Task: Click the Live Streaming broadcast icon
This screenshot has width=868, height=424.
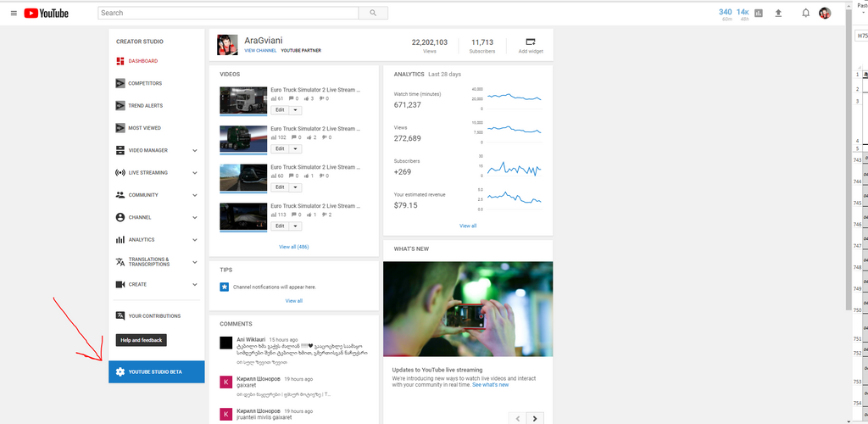Action: [x=120, y=173]
